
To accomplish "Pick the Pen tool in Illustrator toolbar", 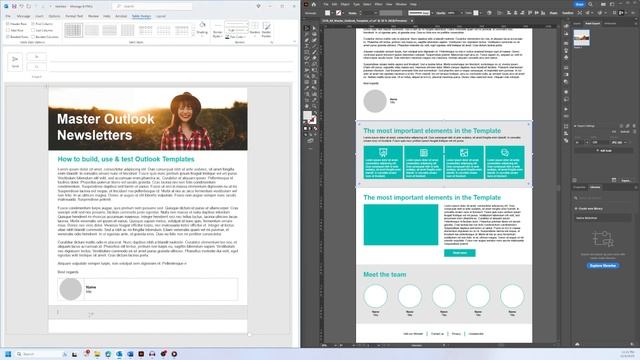I will (x=307, y=40).
